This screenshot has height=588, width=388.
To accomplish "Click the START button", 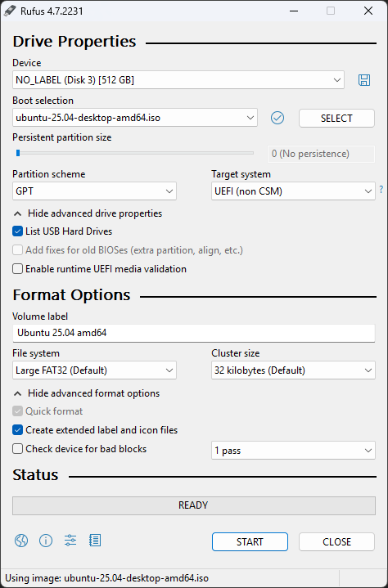I will pos(250,542).
